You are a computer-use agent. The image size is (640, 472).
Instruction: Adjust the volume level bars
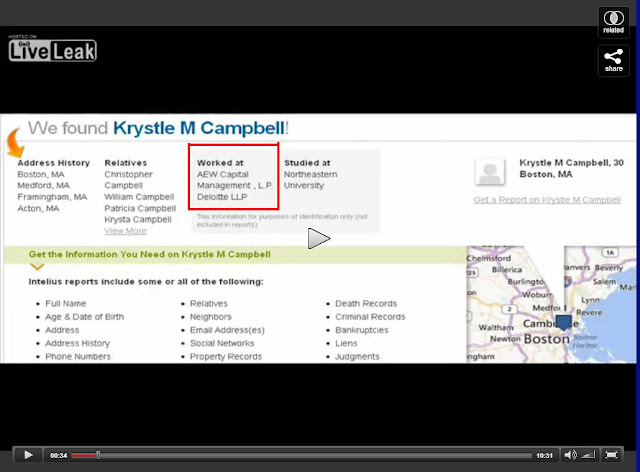point(588,455)
